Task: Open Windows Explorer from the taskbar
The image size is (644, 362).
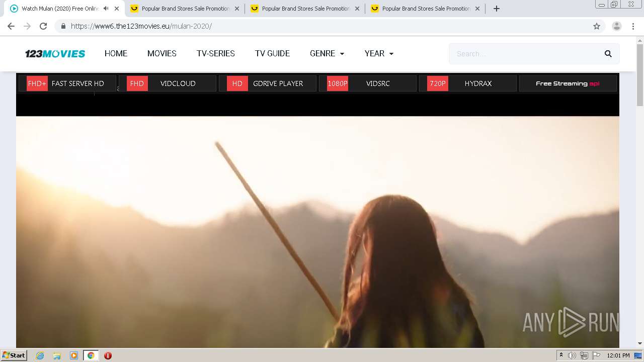Action: (57, 355)
